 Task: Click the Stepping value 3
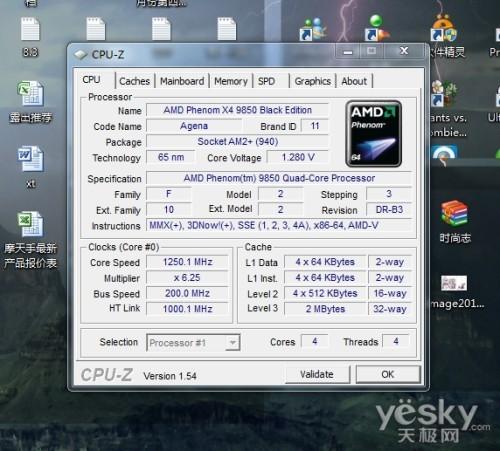click(x=389, y=194)
